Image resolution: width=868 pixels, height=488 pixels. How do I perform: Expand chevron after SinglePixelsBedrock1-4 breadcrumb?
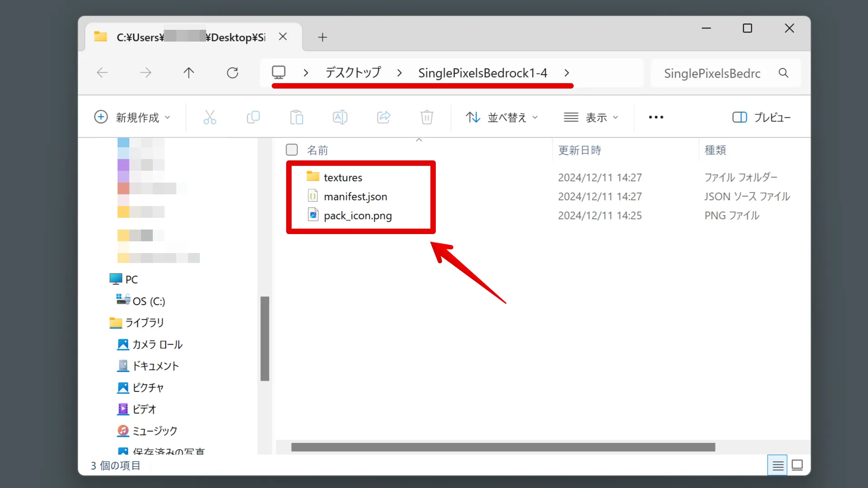tap(566, 73)
